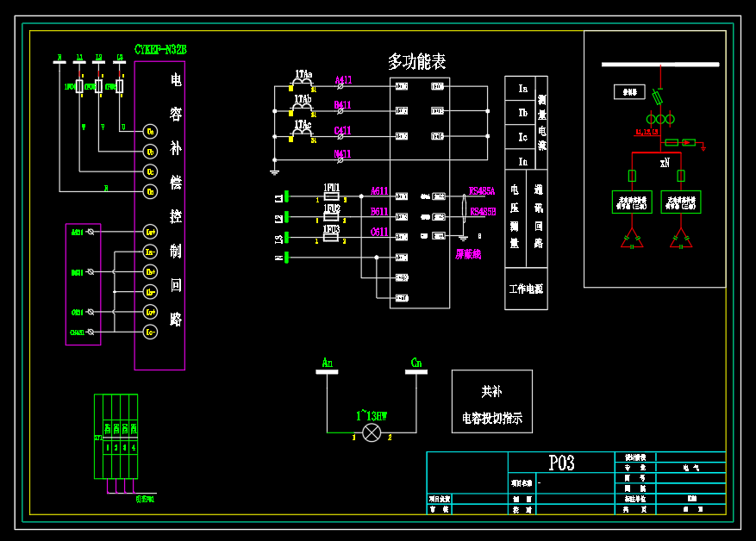This screenshot has width=756, height=541.
Task: Select the white busbar line at top right
Action: point(660,65)
